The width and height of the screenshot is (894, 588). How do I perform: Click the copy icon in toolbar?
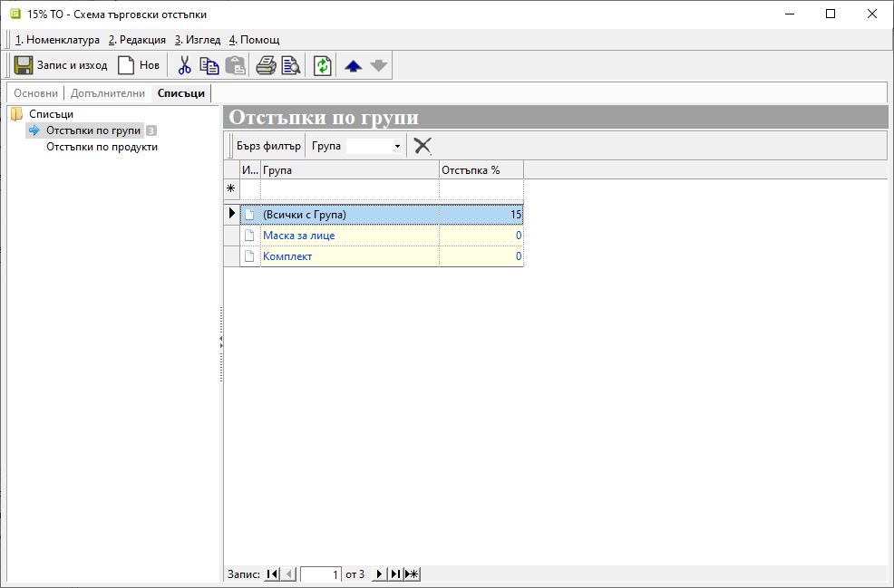click(209, 65)
